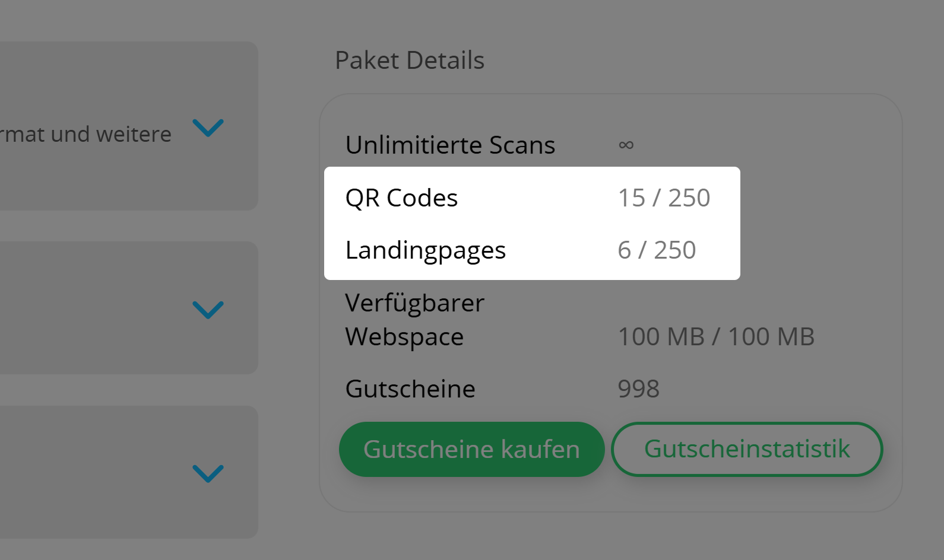
Task: Select the 'Unlimitierte Scans' row
Action: [451, 145]
